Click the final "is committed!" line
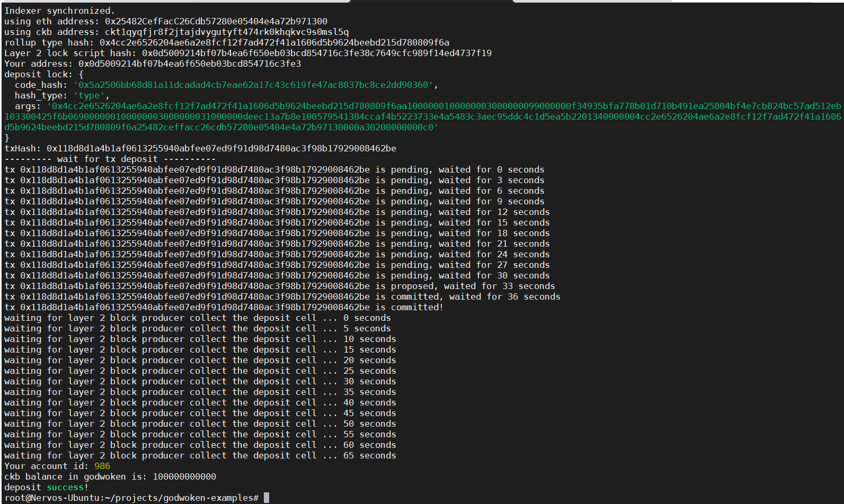The image size is (844, 504). 224,307
